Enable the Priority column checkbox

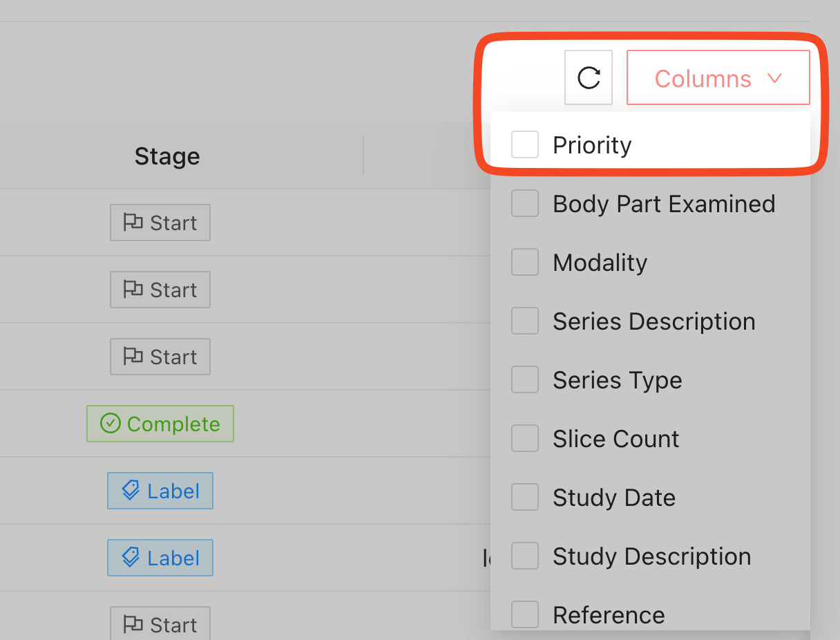525,145
